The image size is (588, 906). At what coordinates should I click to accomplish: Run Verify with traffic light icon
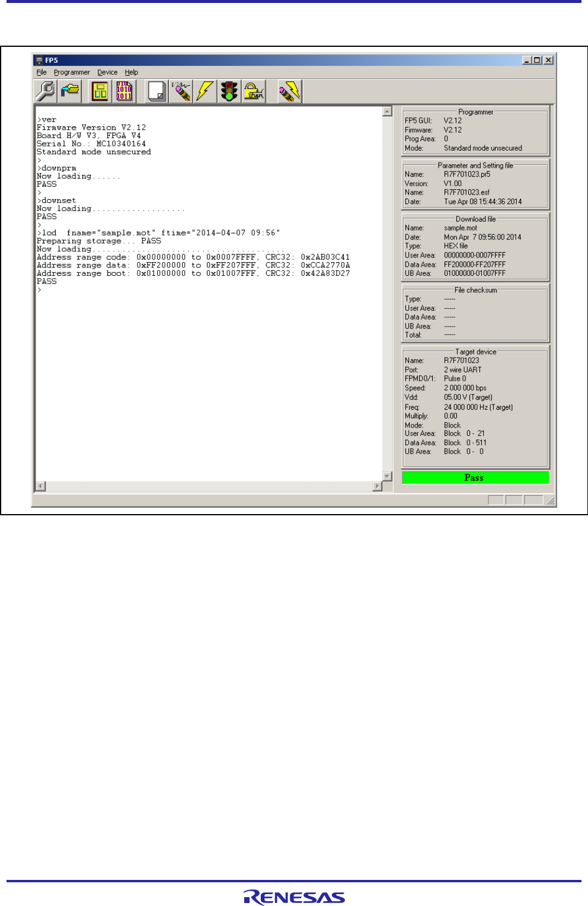tap(229, 91)
